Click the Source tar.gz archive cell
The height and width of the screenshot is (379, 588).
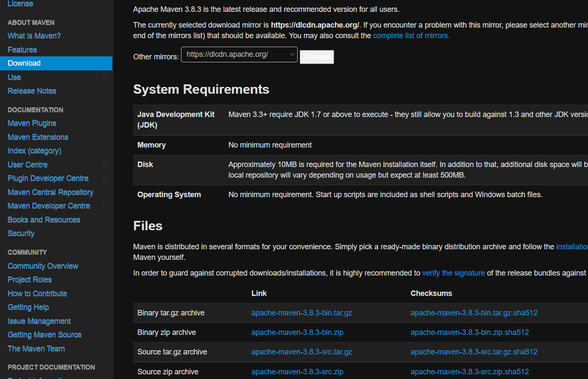point(172,352)
